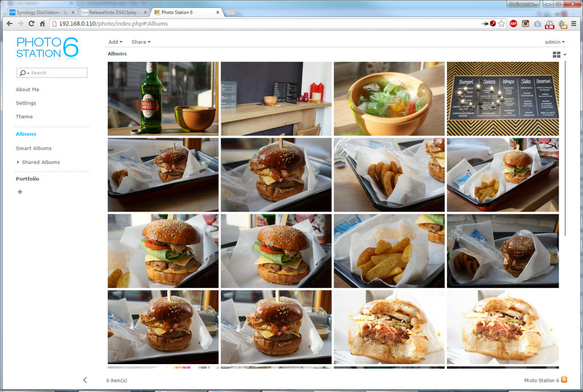Viewport: 583px width, 392px height.
Task: Open Settings in the sidebar
Action: (26, 103)
